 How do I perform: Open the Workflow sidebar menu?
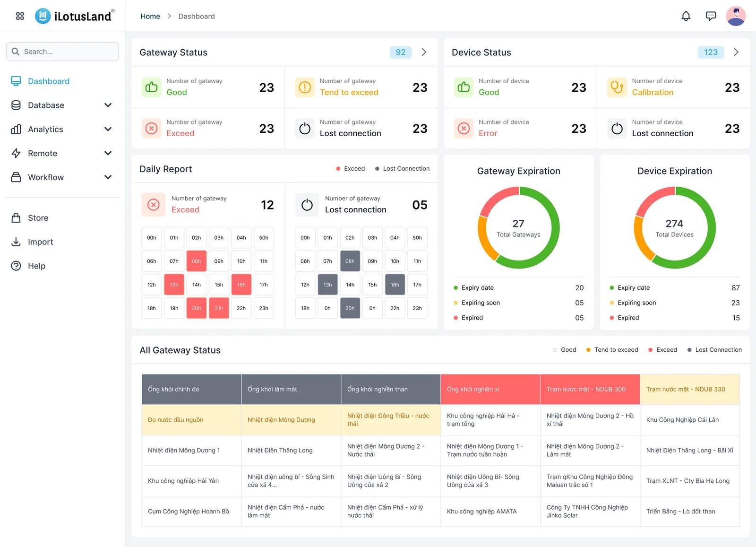[62, 177]
